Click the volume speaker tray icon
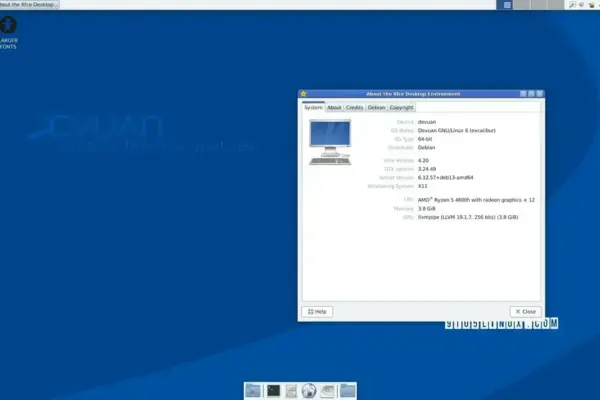Screen dimensions: 600x400 pos(582,5)
